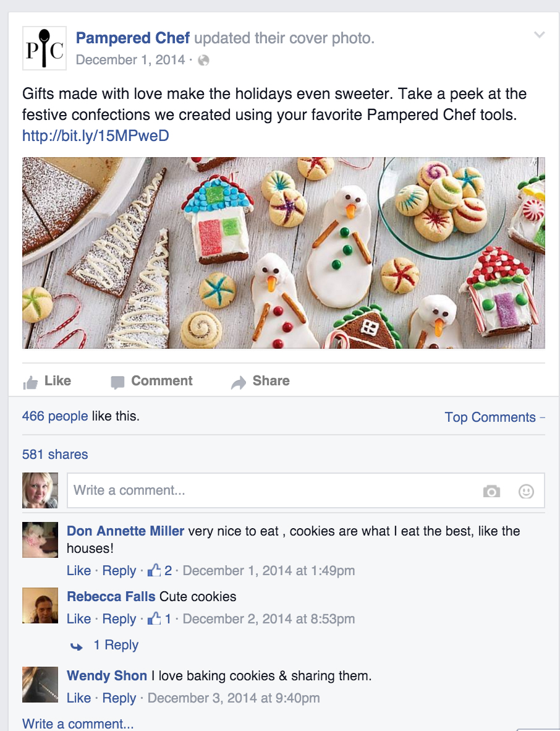
Task: Share the post using the arrow button
Action: coord(260,381)
